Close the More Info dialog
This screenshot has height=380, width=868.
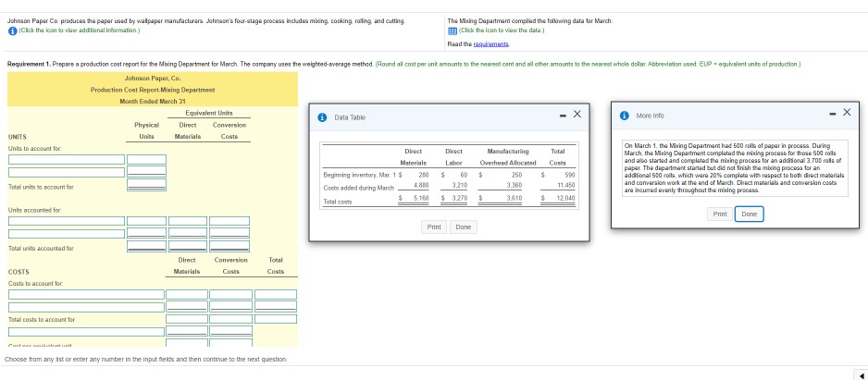point(848,113)
